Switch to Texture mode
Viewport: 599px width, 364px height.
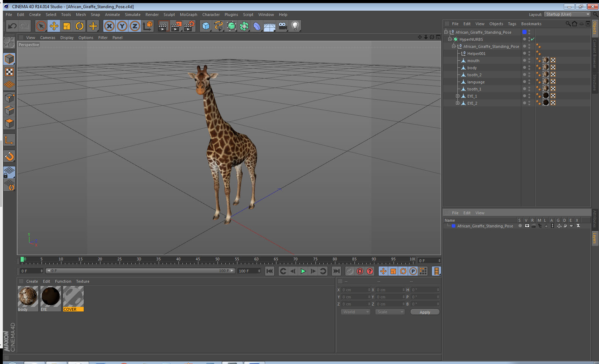click(x=9, y=72)
